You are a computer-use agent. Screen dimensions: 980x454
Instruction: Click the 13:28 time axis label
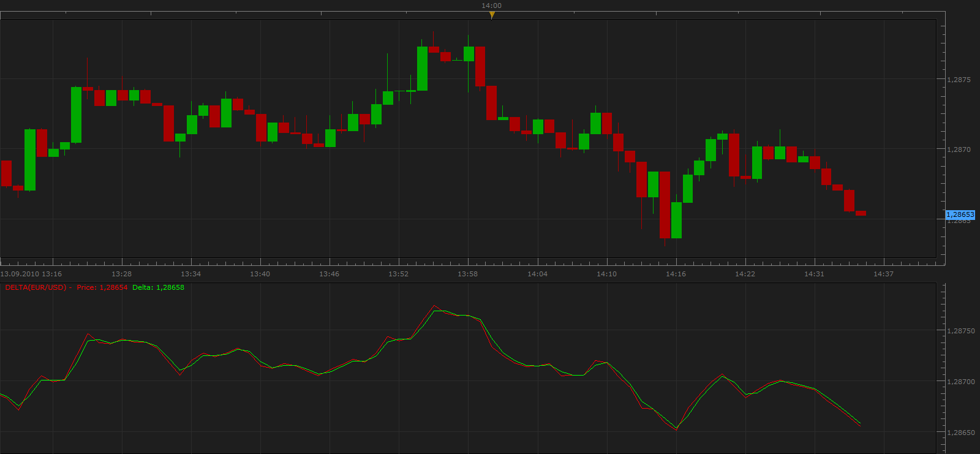121,274
